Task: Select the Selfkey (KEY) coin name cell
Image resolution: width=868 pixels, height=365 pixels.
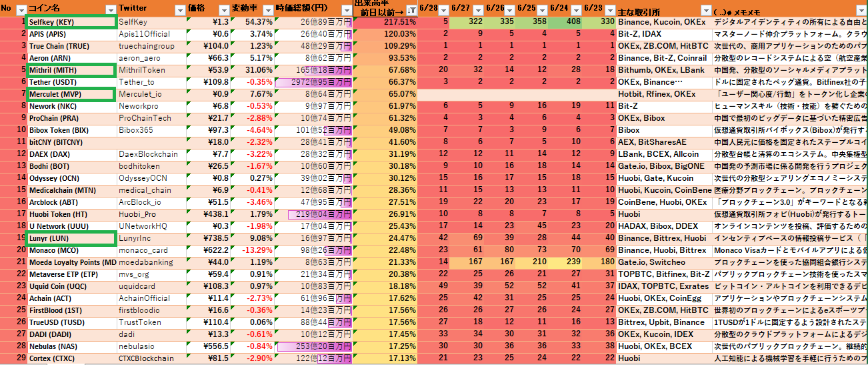Action: tap(71, 22)
